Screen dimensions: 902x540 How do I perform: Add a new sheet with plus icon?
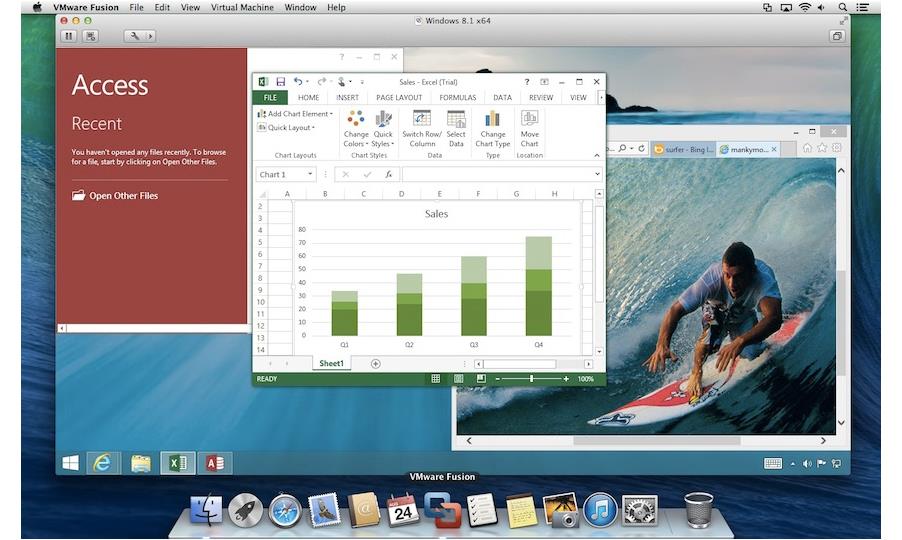pyautogui.click(x=376, y=363)
